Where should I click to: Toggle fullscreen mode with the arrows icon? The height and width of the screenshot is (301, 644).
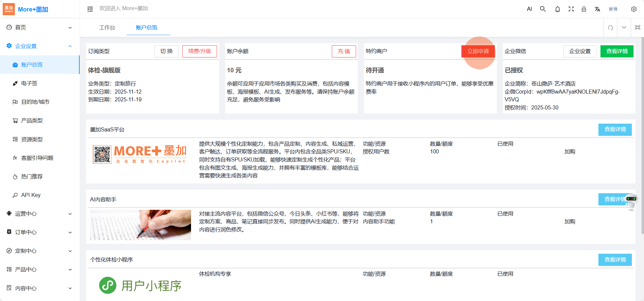point(571,9)
